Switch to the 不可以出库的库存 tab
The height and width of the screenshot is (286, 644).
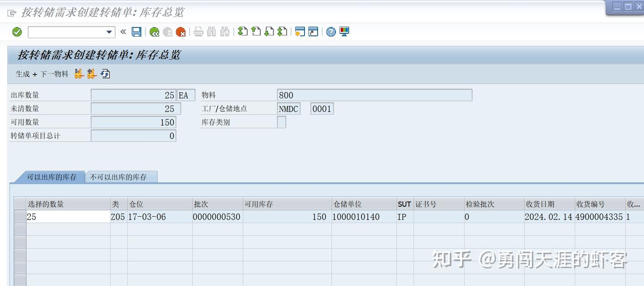click(x=119, y=177)
